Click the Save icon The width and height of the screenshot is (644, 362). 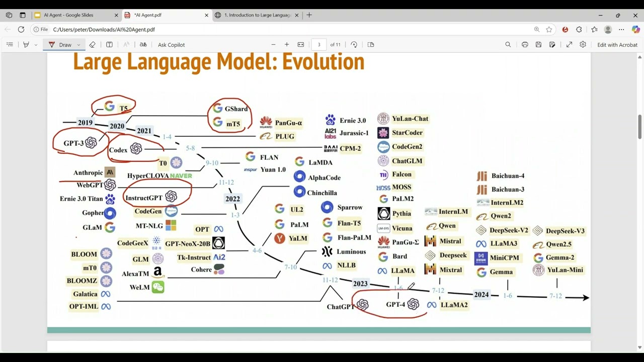pyautogui.click(x=538, y=45)
